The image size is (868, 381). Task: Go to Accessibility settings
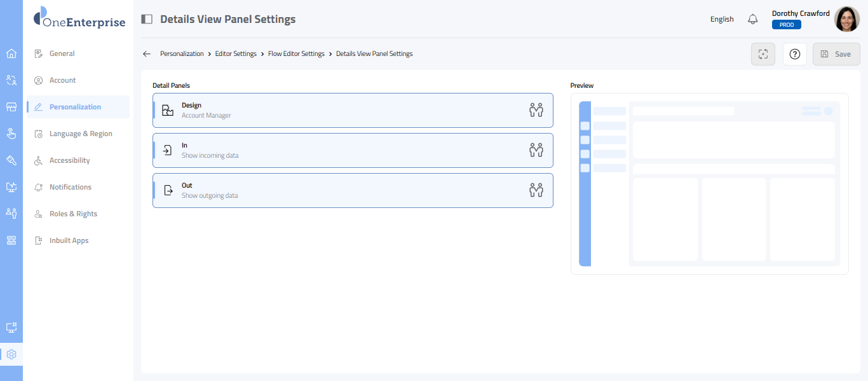point(69,160)
